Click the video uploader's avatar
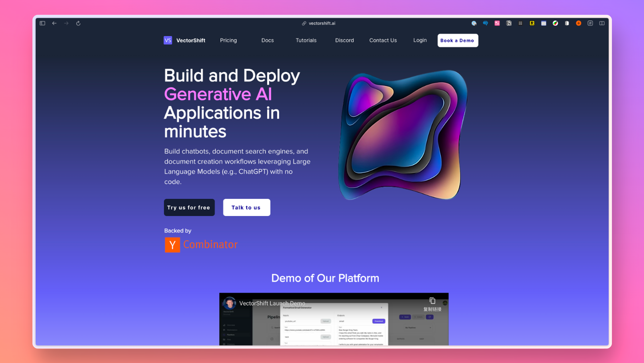Viewport: 644px width, 363px height. pos(230,303)
